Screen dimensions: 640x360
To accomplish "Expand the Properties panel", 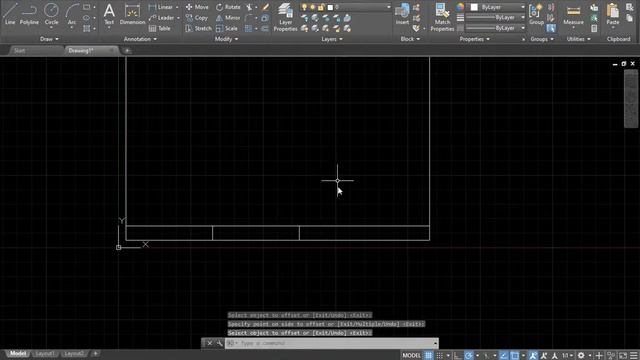I will click(x=474, y=39).
